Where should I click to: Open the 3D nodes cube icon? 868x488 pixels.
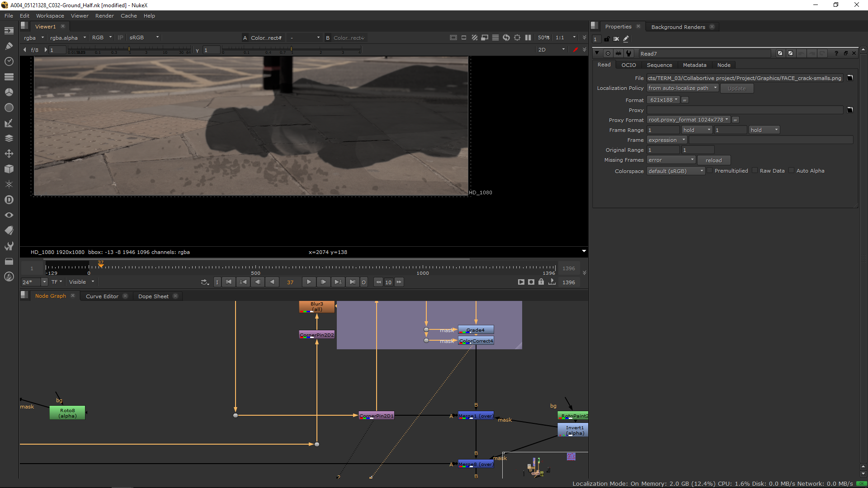(x=9, y=169)
